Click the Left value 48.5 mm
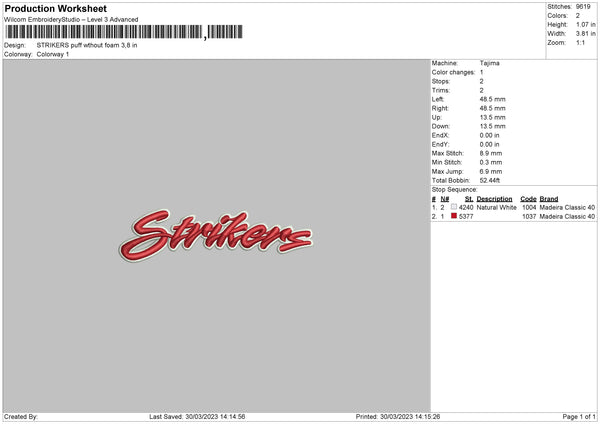Screen dimensions: 600x424 click(x=492, y=99)
